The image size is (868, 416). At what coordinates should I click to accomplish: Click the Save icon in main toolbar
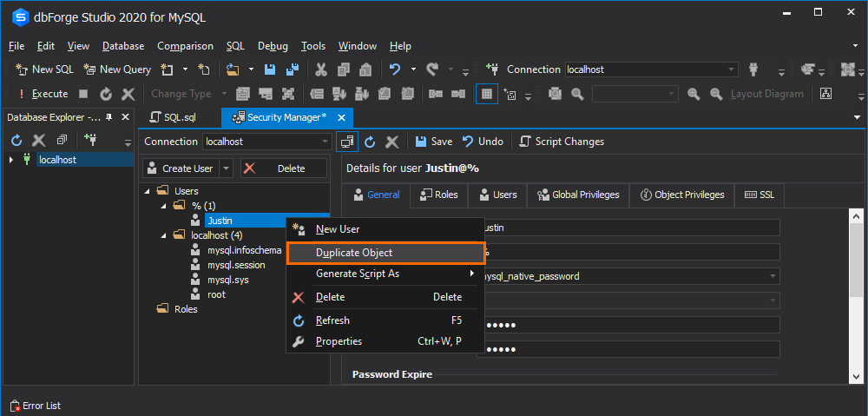(x=270, y=69)
